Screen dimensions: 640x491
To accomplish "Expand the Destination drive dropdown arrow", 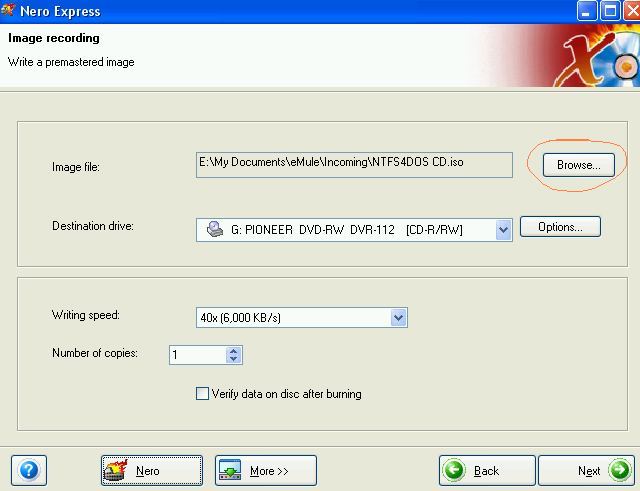I will coord(504,230).
